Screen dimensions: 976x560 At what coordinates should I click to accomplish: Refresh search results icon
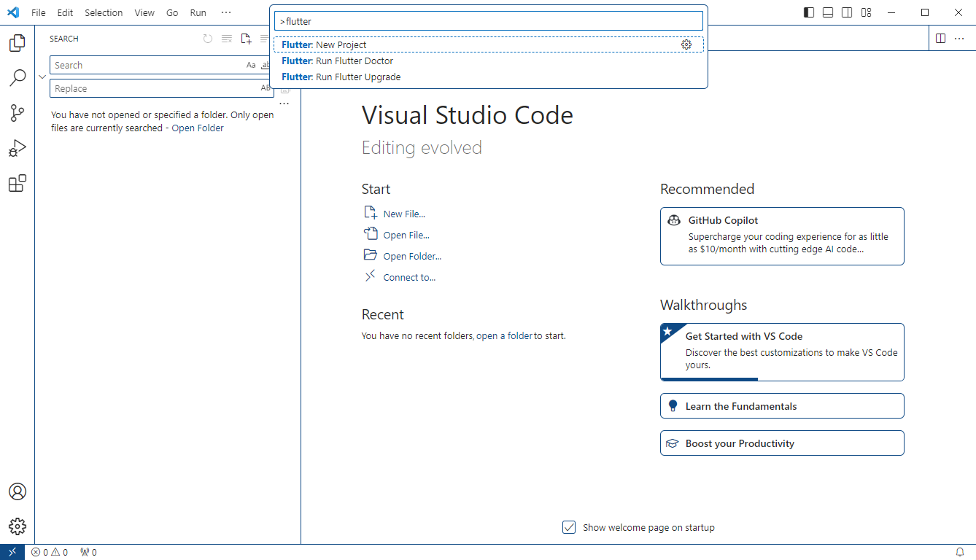208,39
